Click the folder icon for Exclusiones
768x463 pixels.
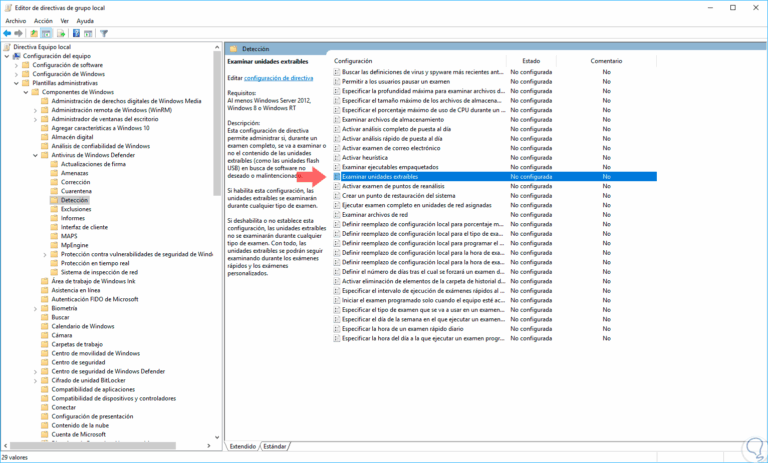(x=54, y=209)
